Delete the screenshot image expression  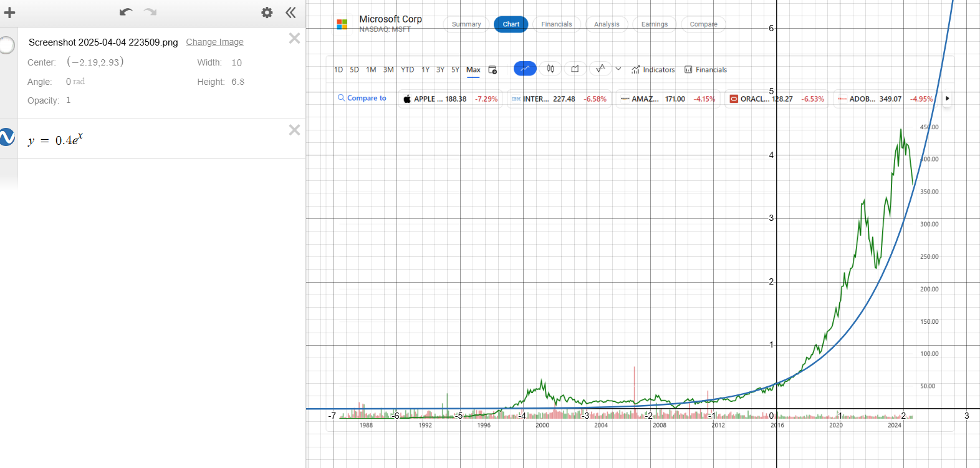294,39
